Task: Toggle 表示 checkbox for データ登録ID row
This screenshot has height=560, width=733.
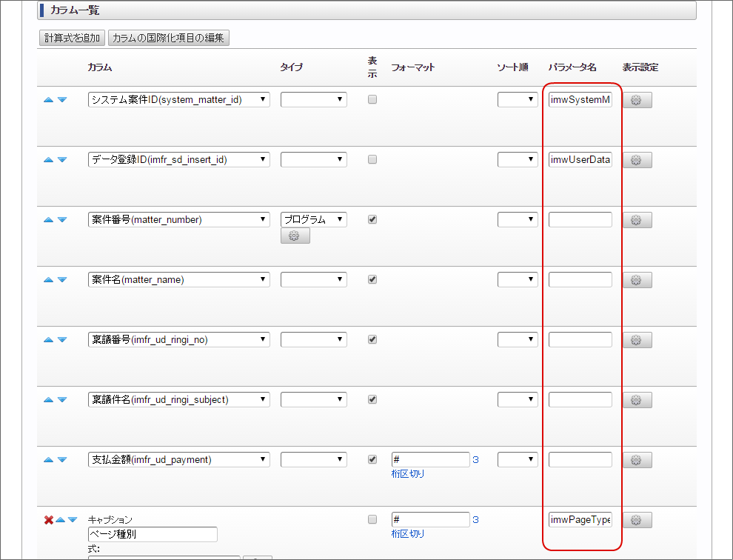Action: (x=372, y=159)
